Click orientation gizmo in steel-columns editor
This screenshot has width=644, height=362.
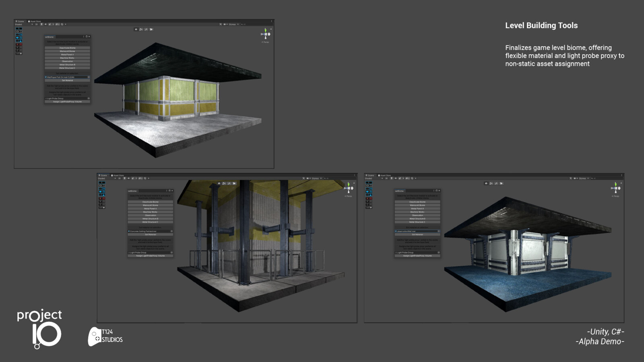point(349,188)
